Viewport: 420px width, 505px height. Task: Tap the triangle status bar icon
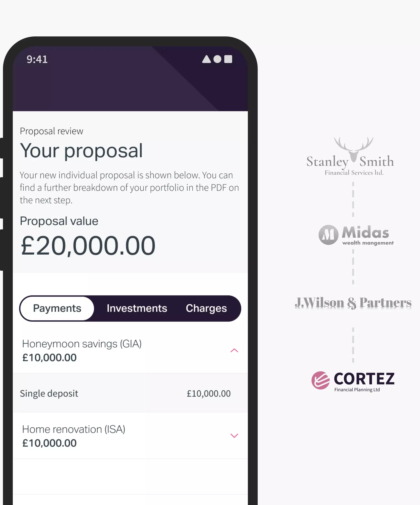pos(206,59)
